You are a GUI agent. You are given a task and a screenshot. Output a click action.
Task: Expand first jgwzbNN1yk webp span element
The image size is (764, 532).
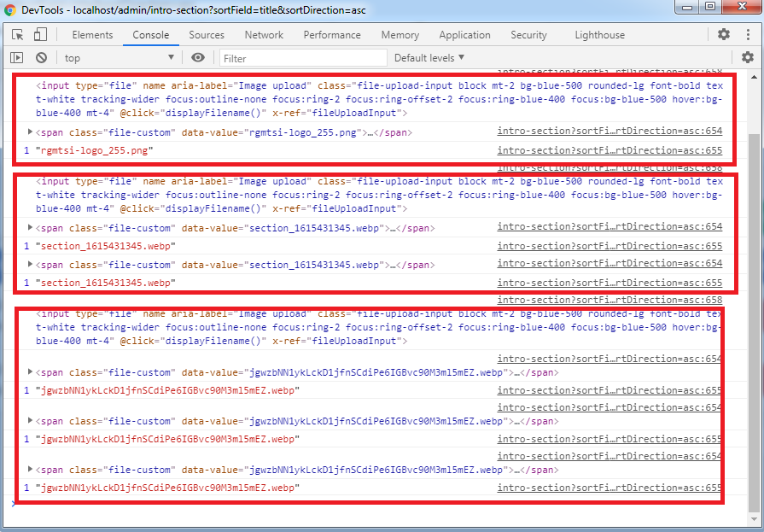pos(30,371)
